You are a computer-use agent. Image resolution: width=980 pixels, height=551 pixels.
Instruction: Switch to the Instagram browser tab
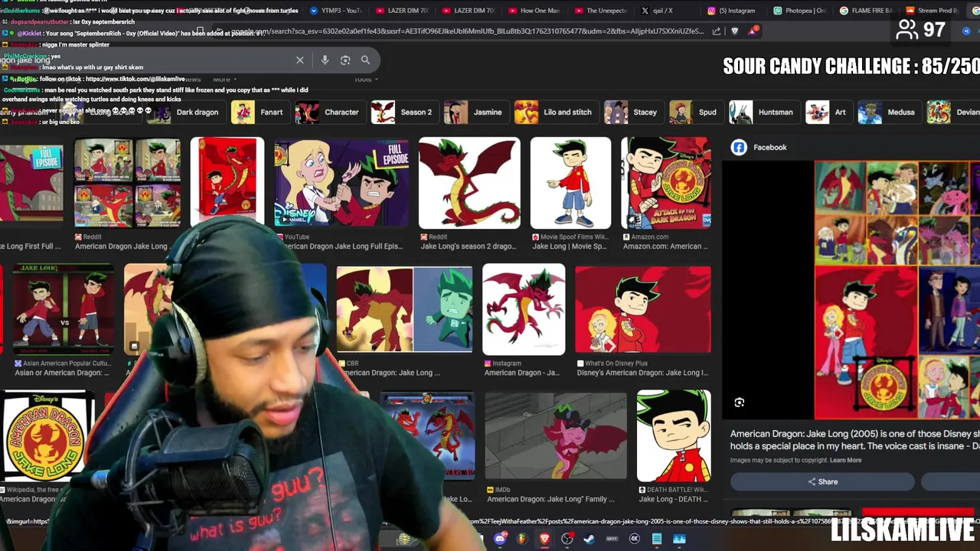[x=733, y=11]
